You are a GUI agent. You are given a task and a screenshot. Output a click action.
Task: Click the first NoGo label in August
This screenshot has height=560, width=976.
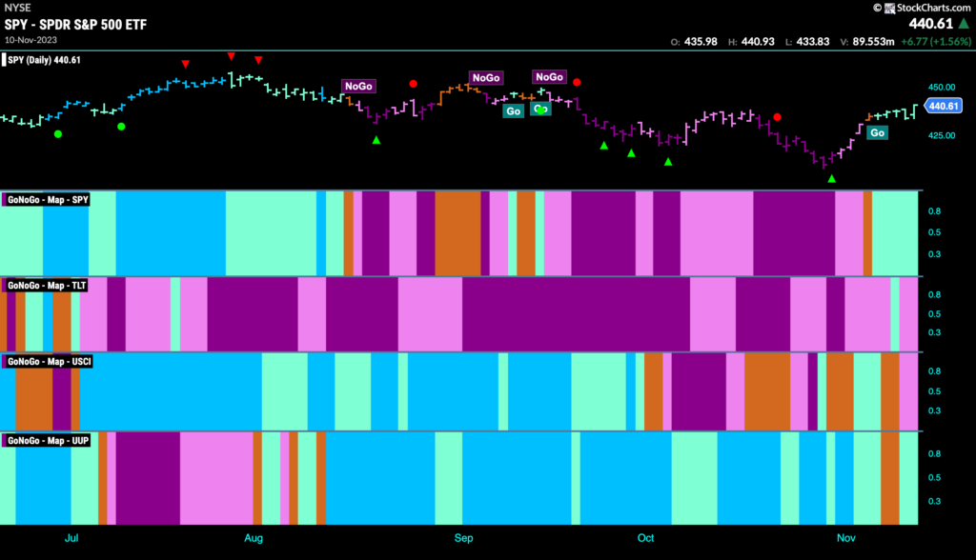coord(358,86)
